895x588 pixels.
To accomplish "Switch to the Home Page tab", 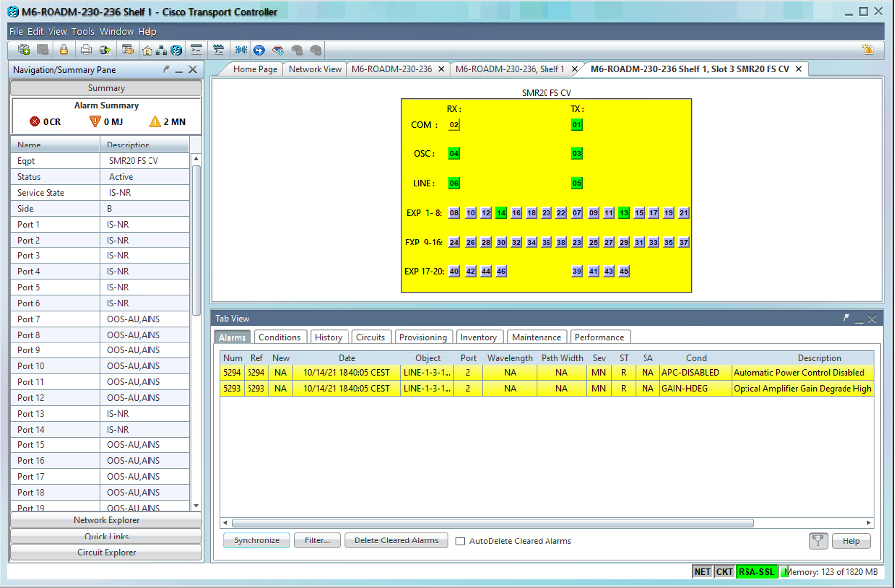I will tap(254, 69).
